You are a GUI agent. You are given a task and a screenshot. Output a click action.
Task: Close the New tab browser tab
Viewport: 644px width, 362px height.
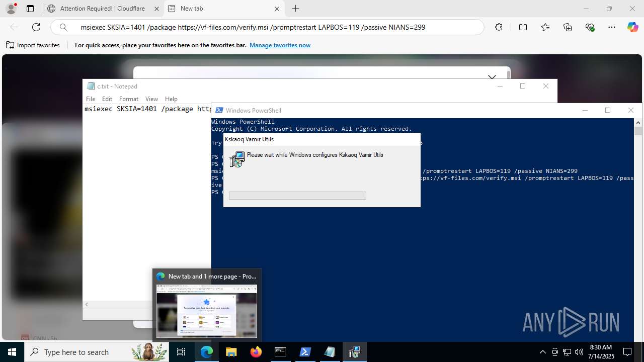277,9
